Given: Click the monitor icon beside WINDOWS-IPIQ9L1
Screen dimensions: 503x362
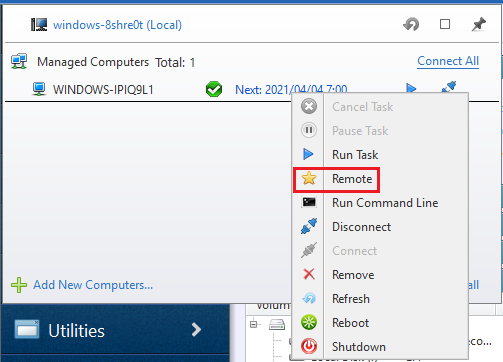Looking at the screenshot, I should pyautogui.click(x=39, y=89).
